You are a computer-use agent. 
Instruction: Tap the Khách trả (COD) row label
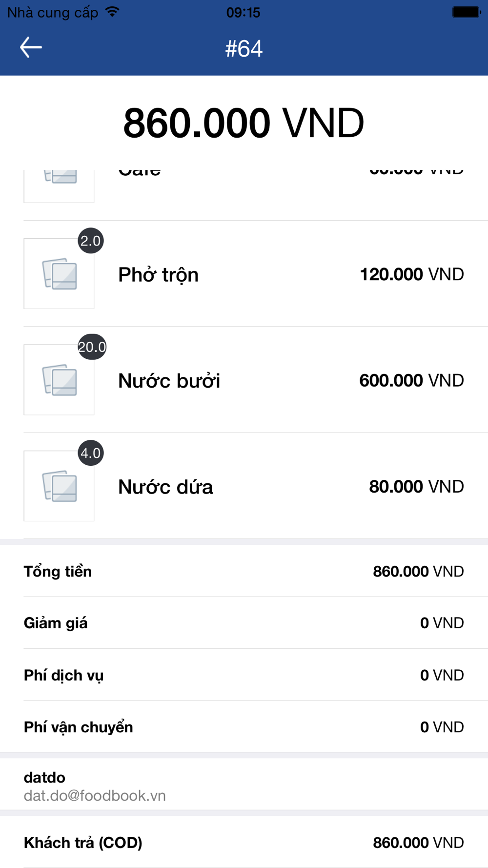click(83, 843)
